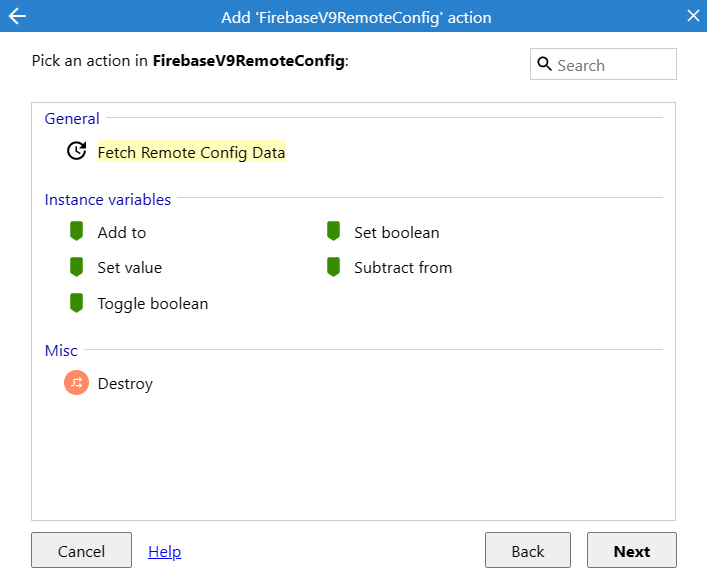Cancel the add action dialog

(81, 550)
